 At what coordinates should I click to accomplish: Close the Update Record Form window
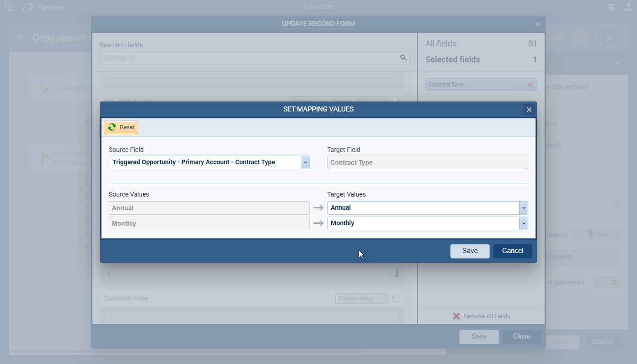[x=538, y=24]
